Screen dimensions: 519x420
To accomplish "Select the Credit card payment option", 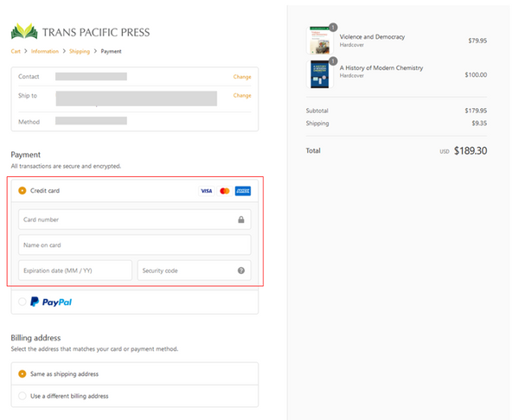I will pyautogui.click(x=22, y=190).
